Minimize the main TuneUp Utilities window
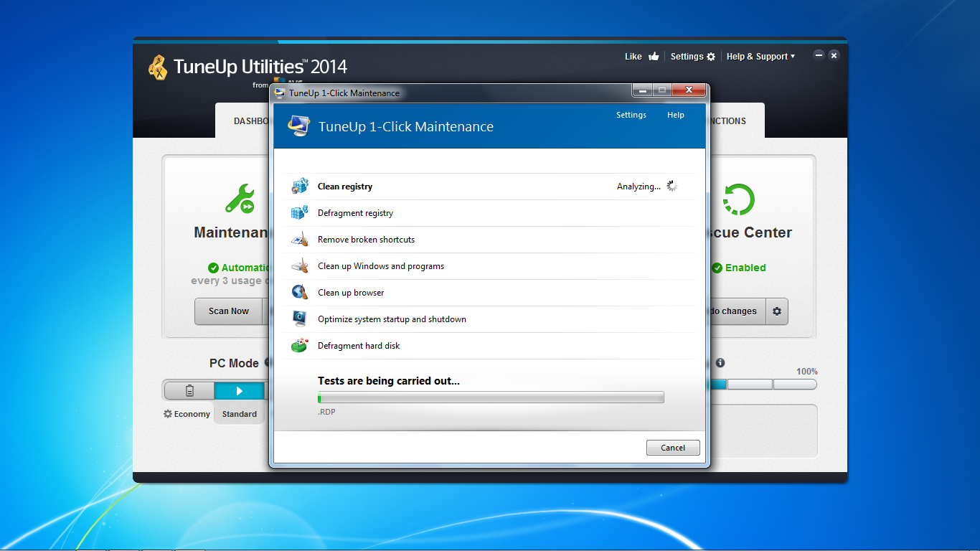 [819, 55]
